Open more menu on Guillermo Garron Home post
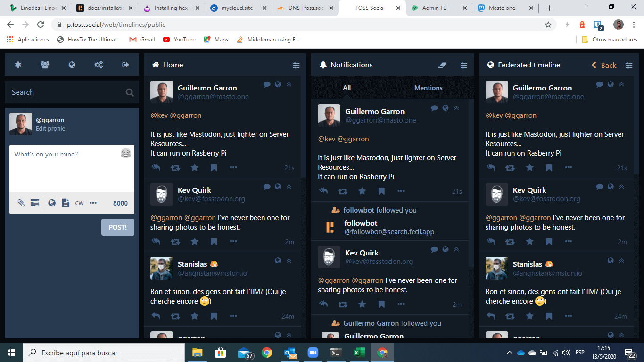The width and height of the screenshot is (644, 362). tap(233, 167)
